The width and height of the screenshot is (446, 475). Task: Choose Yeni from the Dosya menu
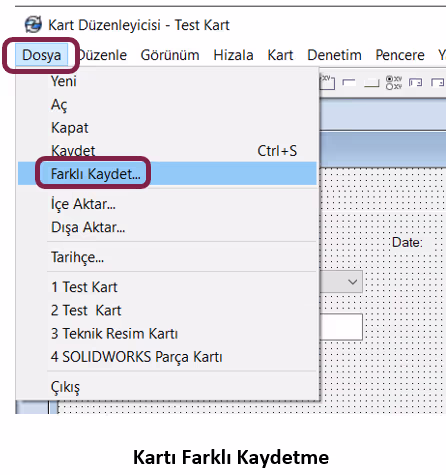(167, 81)
